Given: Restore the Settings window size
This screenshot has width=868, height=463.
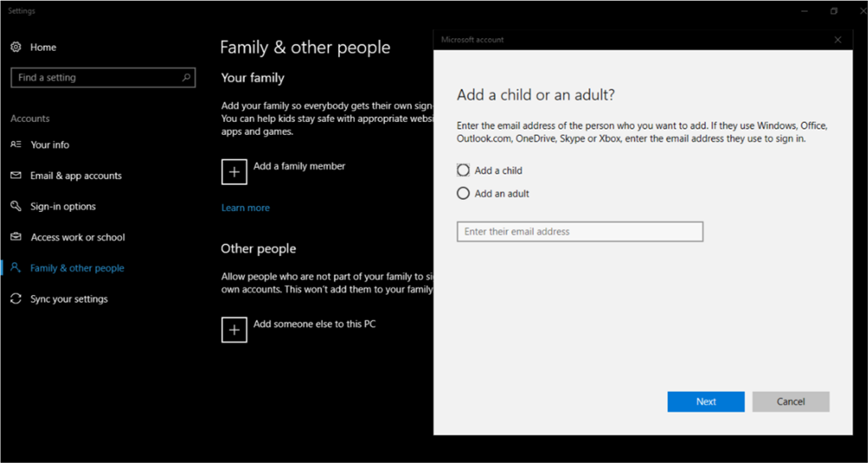Looking at the screenshot, I should point(834,11).
